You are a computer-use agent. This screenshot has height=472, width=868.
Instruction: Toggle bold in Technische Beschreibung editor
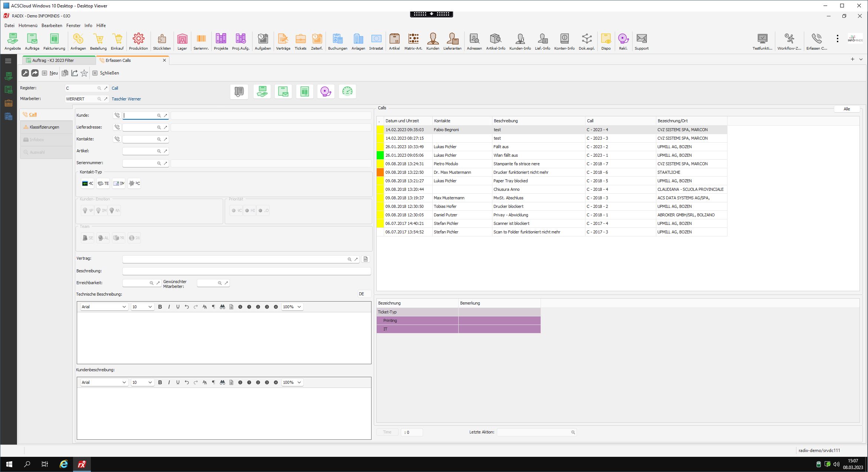point(160,307)
